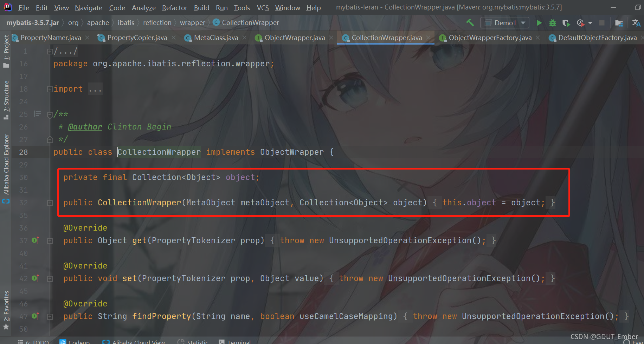
Task: Click the 'ibatis' breadcrumb segment
Action: [x=126, y=23]
